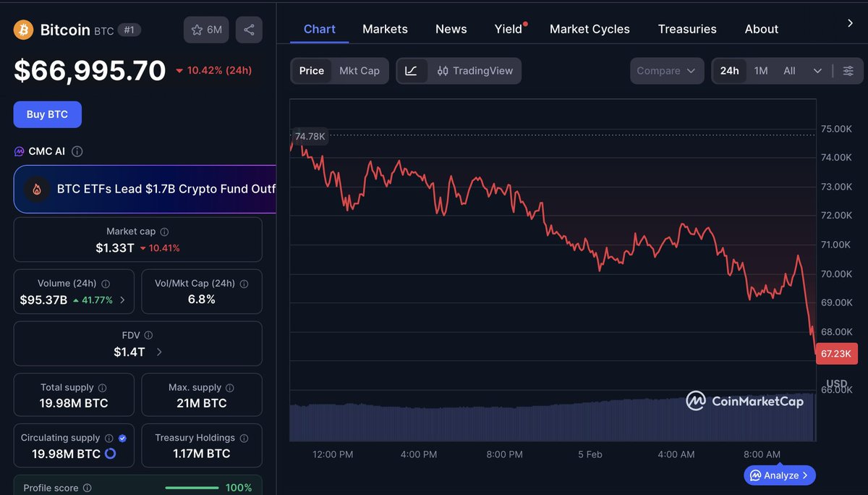
Task: Open the About tab
Action: click(762, 29)
